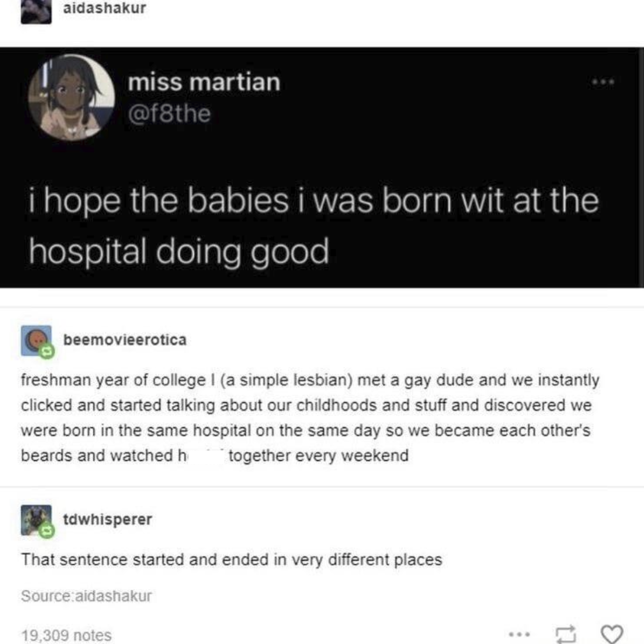
Task: Open the beemovieerotica username link
Action: pos(125,340)
